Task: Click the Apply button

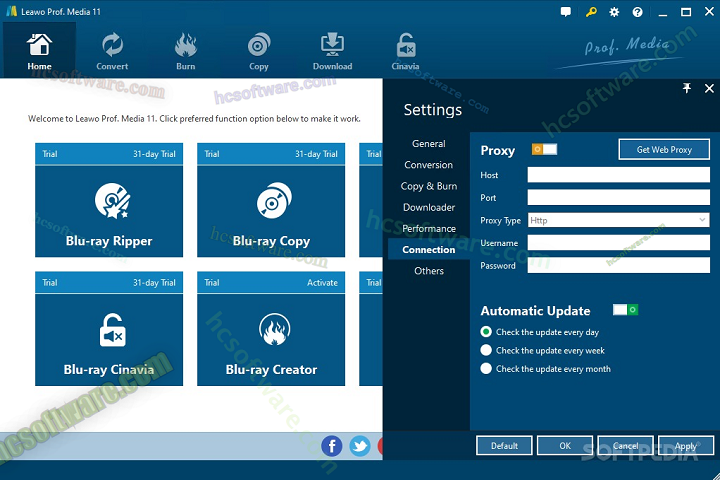Action: [686, 446]
